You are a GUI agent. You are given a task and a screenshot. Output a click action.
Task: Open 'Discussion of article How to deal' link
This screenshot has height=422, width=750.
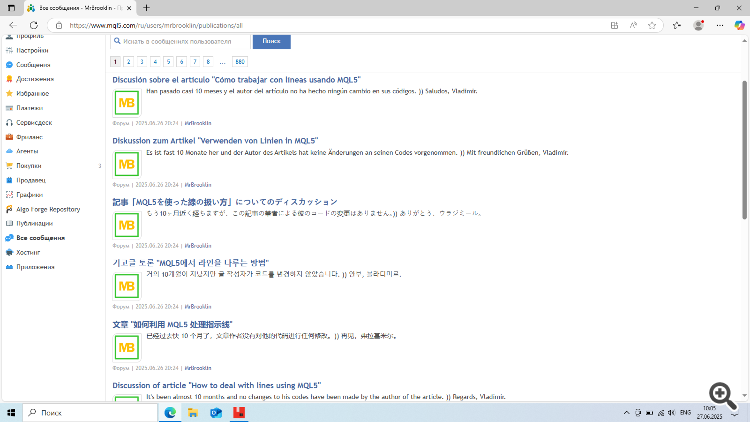click(x=217, y=385)
